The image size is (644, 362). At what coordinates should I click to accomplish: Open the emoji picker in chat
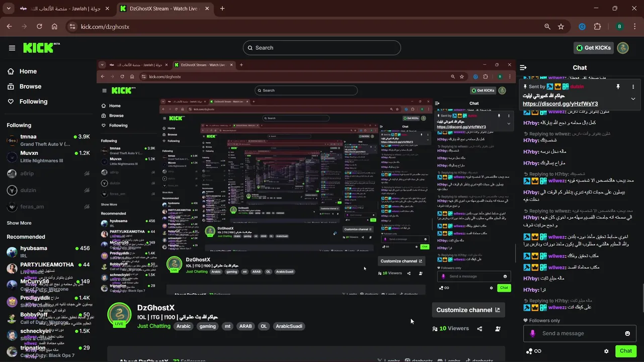pos(627,333)
